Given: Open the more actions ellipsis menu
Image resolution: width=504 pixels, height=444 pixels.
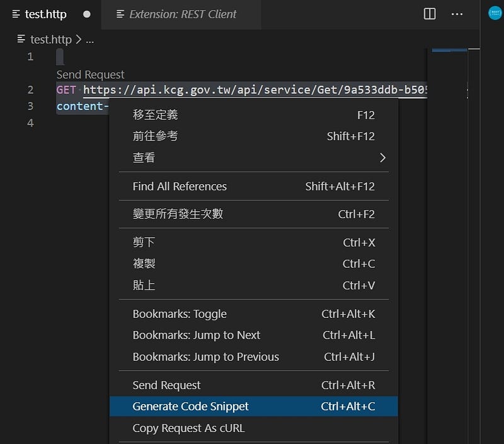Looking at the screenshot, I should coord(457,14).
